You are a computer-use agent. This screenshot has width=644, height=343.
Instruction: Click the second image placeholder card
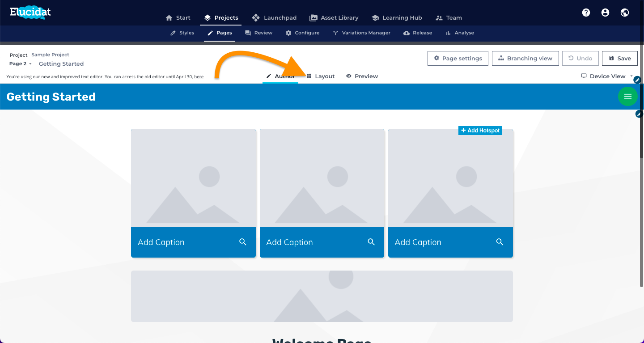click(322, 178)
